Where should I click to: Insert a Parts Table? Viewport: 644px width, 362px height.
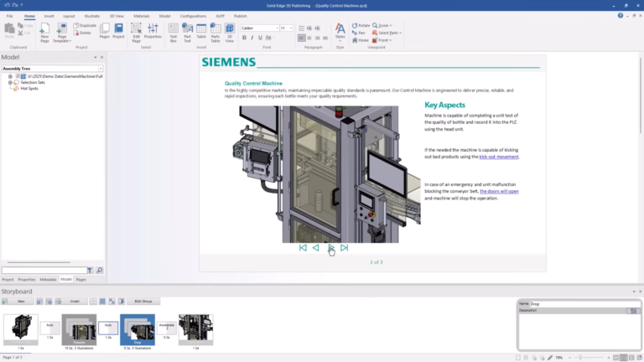[x=216, y=33]
